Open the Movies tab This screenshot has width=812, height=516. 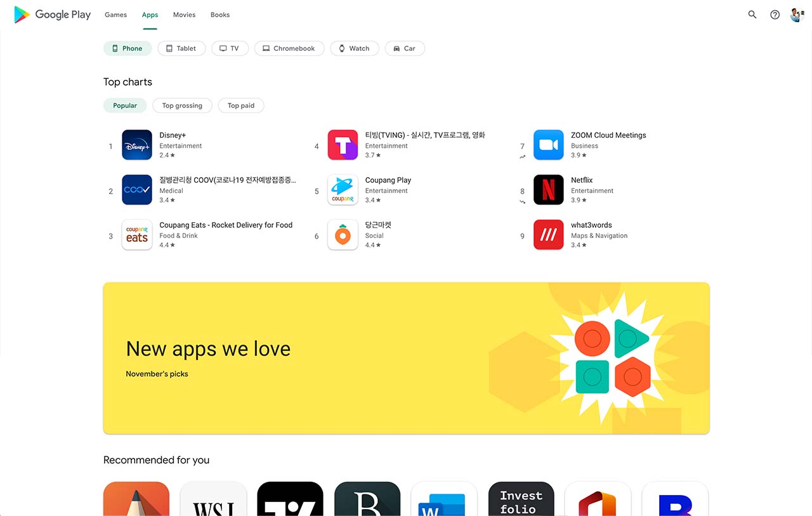[184, 15]
